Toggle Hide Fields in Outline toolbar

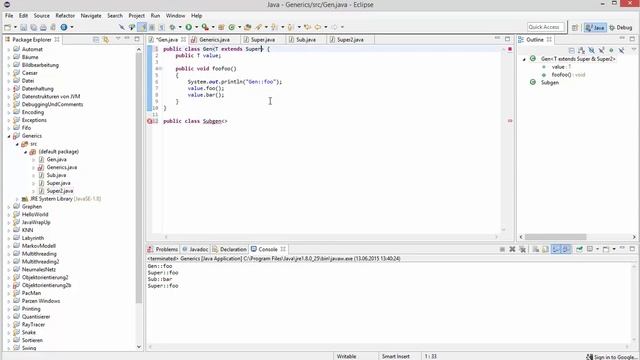[592, 50]
